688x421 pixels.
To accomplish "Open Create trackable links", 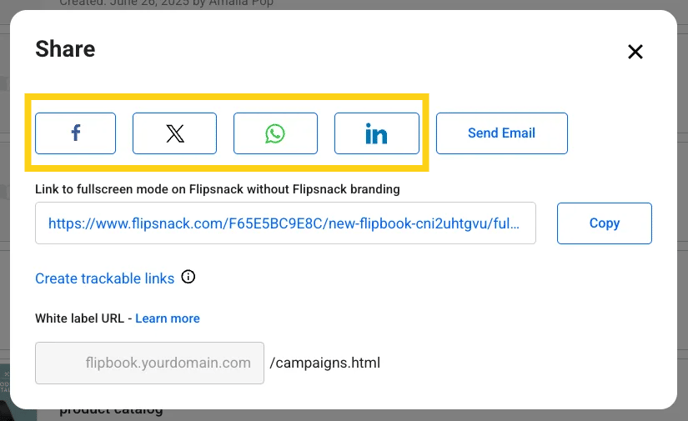I will (105, 278).
